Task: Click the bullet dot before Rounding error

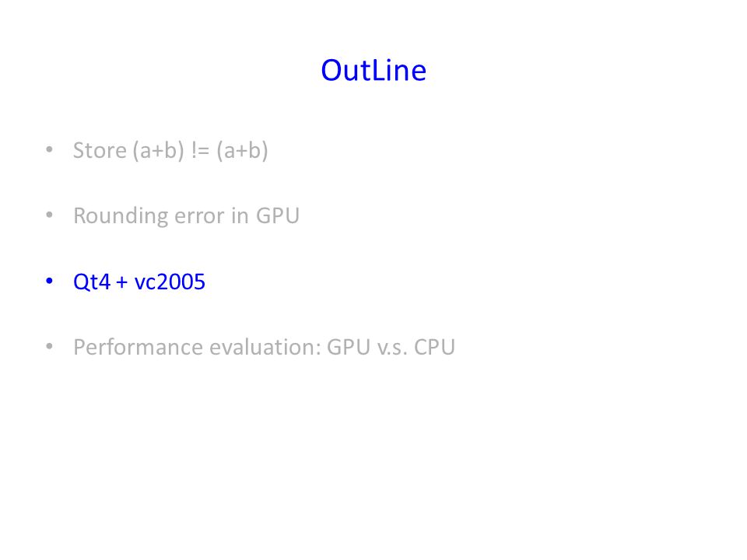Action: tap(49, 215)
